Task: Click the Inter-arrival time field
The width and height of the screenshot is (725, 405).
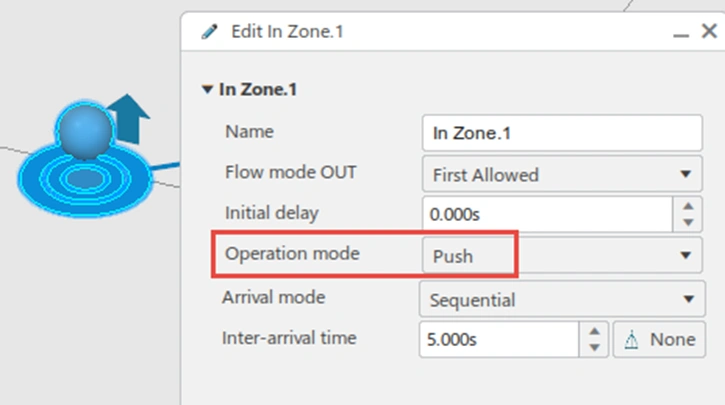Action: coord(499,339)
